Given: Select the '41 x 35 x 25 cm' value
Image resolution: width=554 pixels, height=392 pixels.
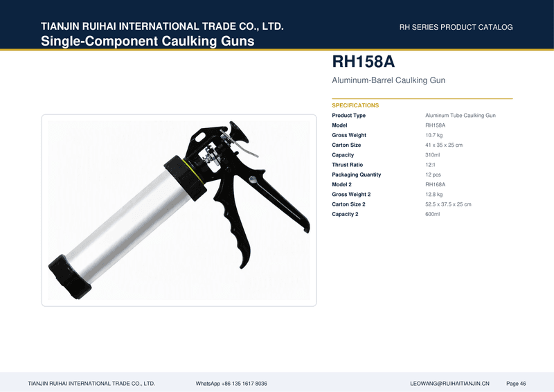Looking at the screenshot, I should point(444,145).
